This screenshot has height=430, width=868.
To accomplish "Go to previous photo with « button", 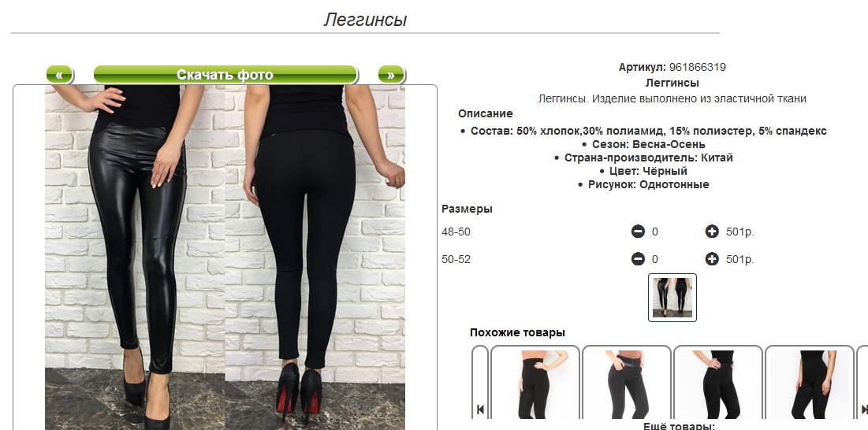I will point(59,75).
